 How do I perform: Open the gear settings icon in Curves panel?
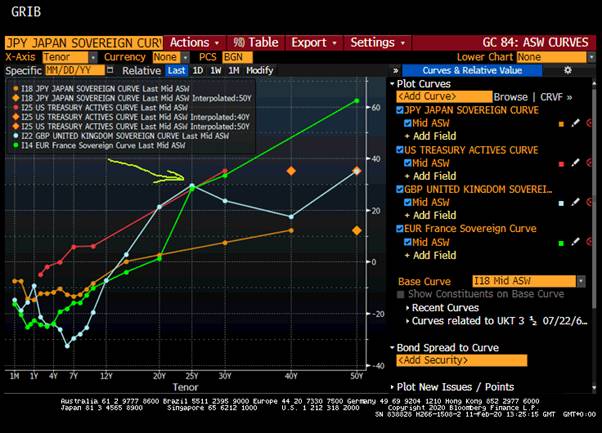[x=568, y=70]
